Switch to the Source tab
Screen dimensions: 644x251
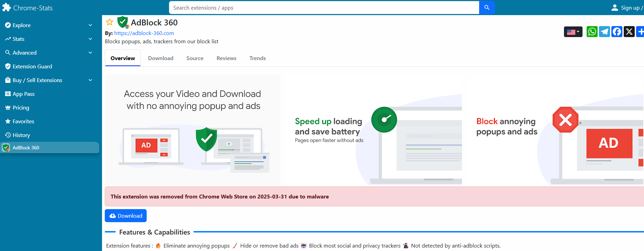[x=195, y=58]
